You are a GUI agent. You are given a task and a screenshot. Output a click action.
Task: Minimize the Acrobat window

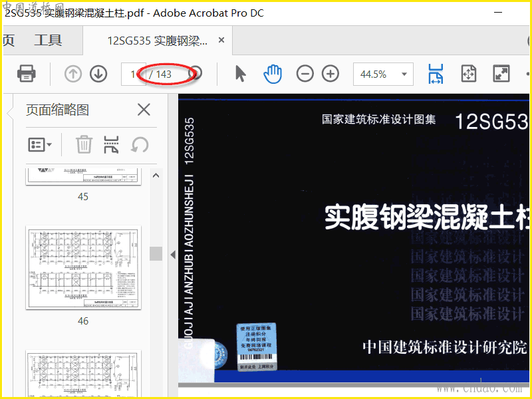click(498, 13)
